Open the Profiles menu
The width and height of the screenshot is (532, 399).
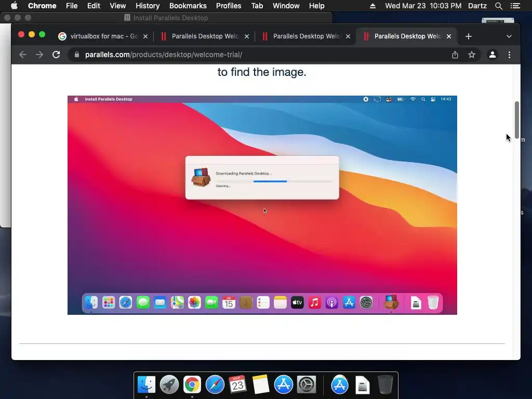coord(229,6)
